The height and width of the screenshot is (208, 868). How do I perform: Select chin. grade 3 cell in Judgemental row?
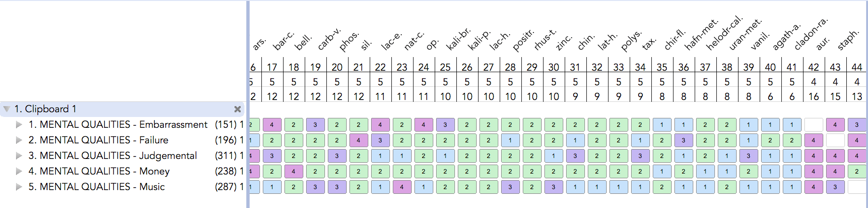(x=575, y=156)
